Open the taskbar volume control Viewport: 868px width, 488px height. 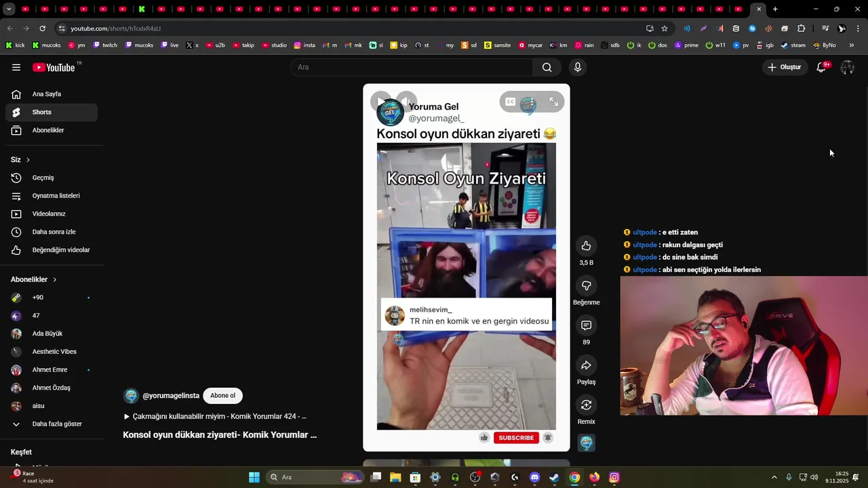[814, 477]
